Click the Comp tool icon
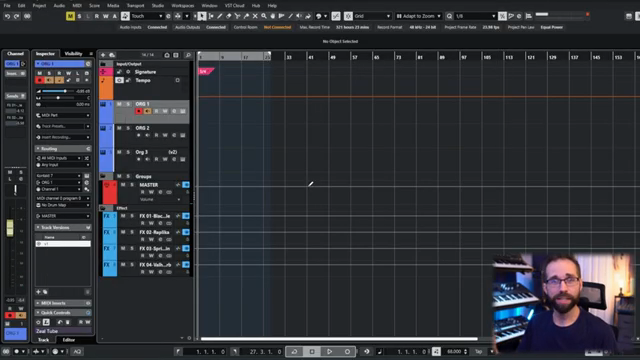 (273, 16)
